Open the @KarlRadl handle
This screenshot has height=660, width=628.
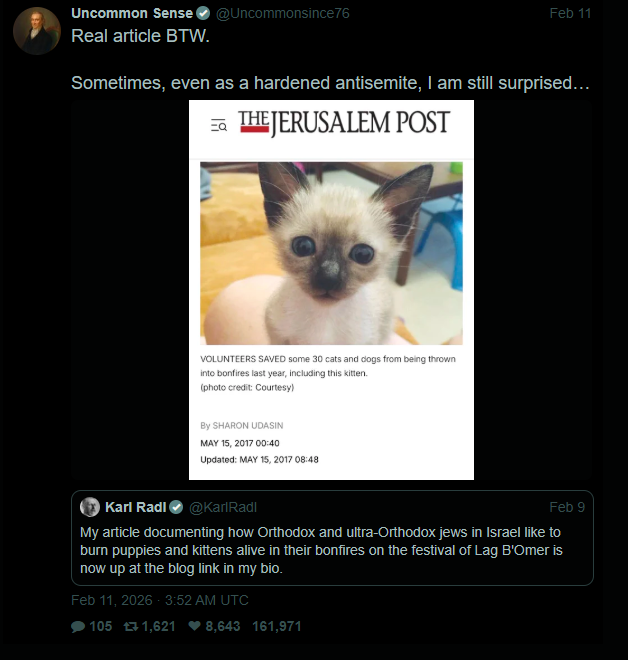click(223, 507)
